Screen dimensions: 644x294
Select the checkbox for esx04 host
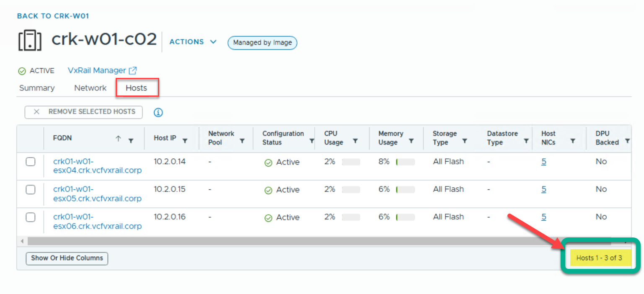(31, 162)
